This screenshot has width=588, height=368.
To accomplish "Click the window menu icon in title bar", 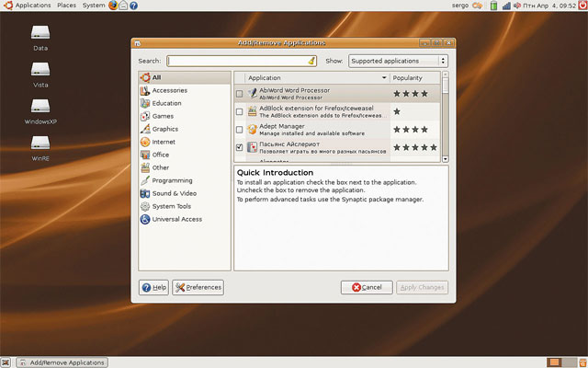I will coord(138,43).
